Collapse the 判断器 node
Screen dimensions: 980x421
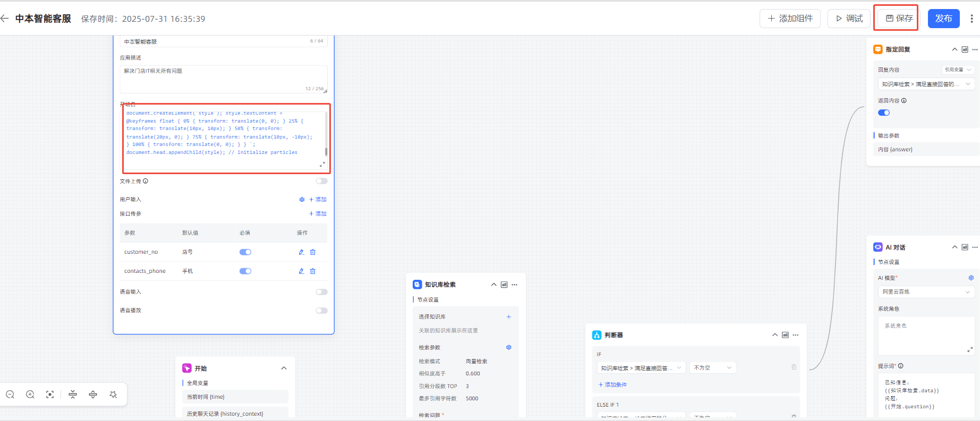coord(775,335)
